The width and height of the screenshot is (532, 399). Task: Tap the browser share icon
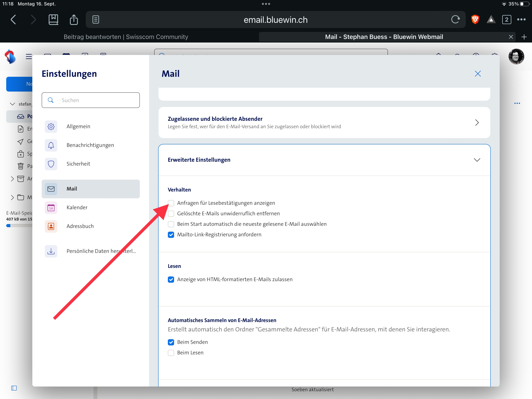click(x=74, y=19)
